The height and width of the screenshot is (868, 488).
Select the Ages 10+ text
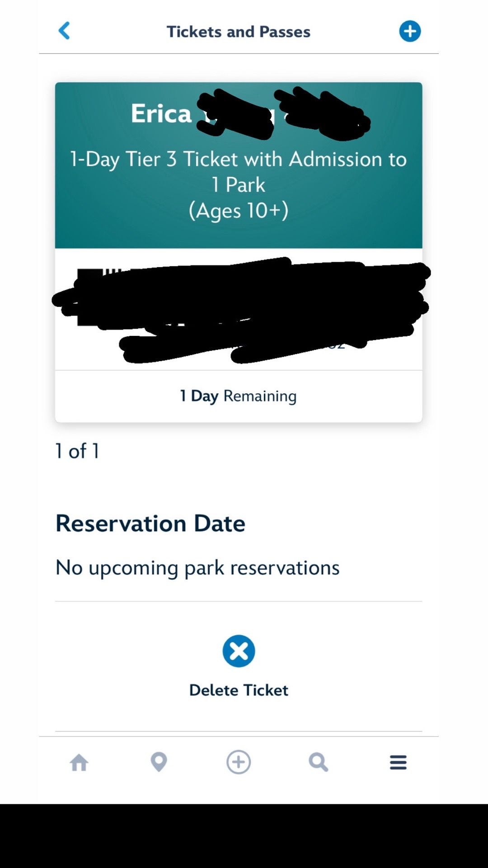[239, 211]
